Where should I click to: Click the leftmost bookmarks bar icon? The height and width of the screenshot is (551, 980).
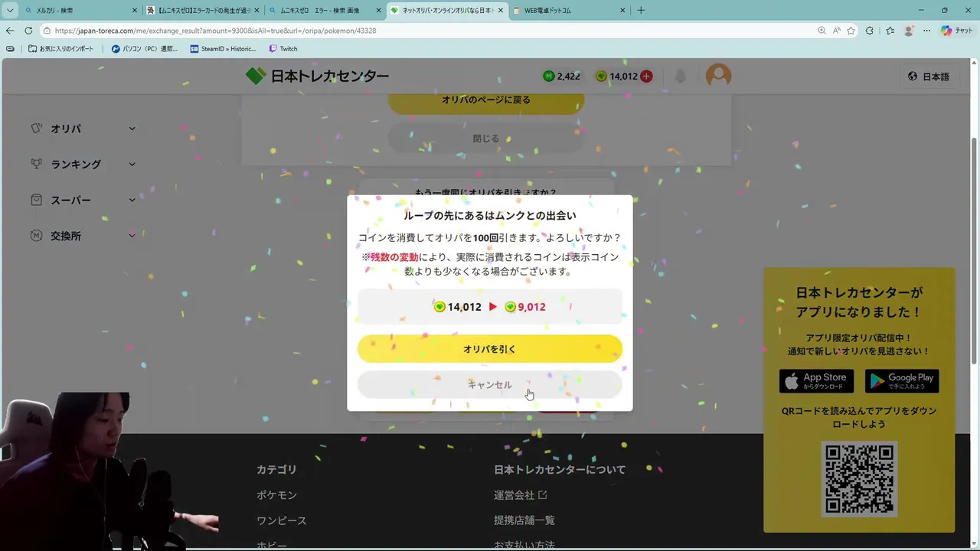[10, 48]
